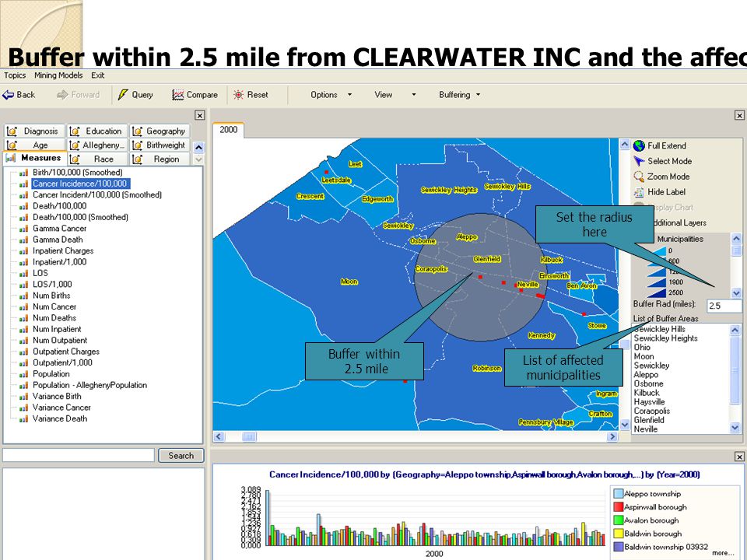Select Death/100,000 measure
The height and width of the screenshot is (560, 747).
[60, 206]
